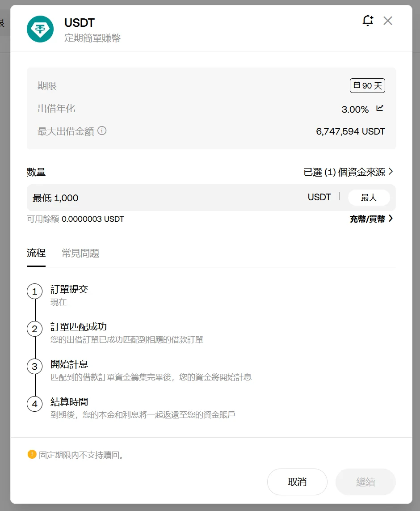This screenshot has width=420, height=511.
Task: Click the 繼續 button
Action: 365,481
